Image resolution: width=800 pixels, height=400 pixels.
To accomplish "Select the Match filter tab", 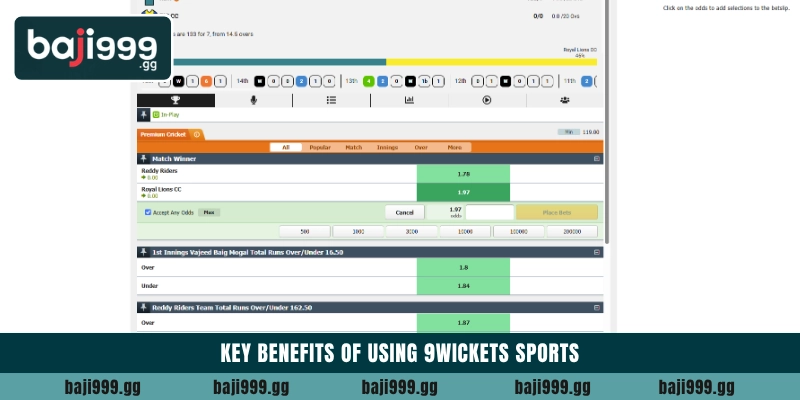I will (354, 147).
